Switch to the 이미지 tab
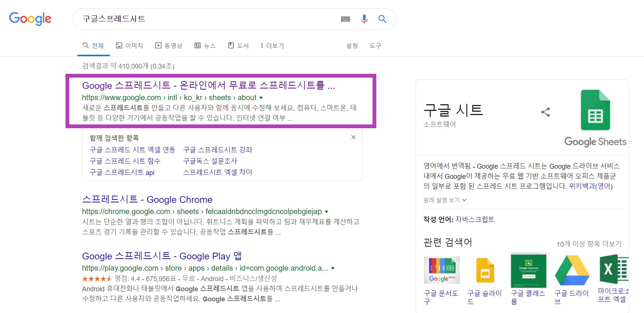The width and height of the screenshot is (644, 313). coord(130,46)
